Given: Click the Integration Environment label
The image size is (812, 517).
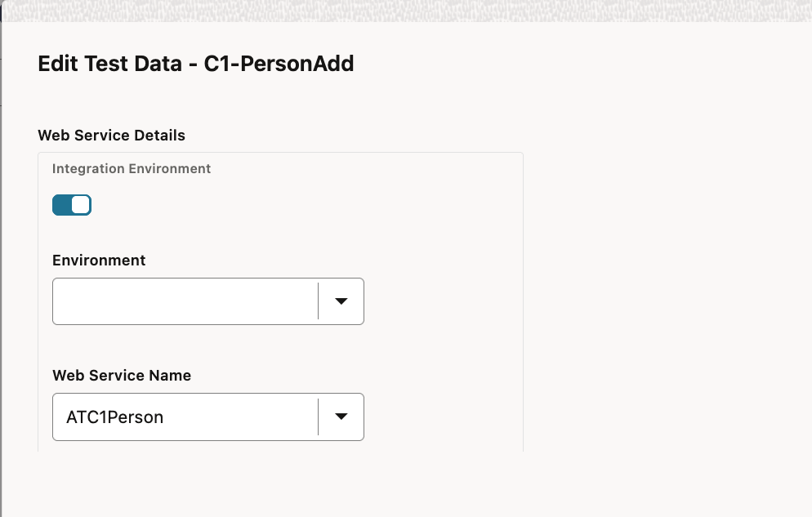Looking at the screenshot, I should (x=131, y=168).
